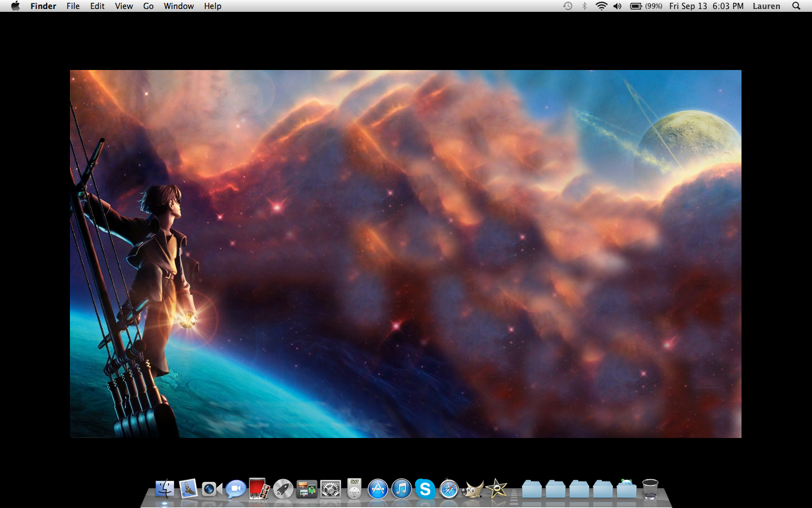Open Safari compass icon in Dock
This screenshot has width=812, height=508.
pos(449,489)
